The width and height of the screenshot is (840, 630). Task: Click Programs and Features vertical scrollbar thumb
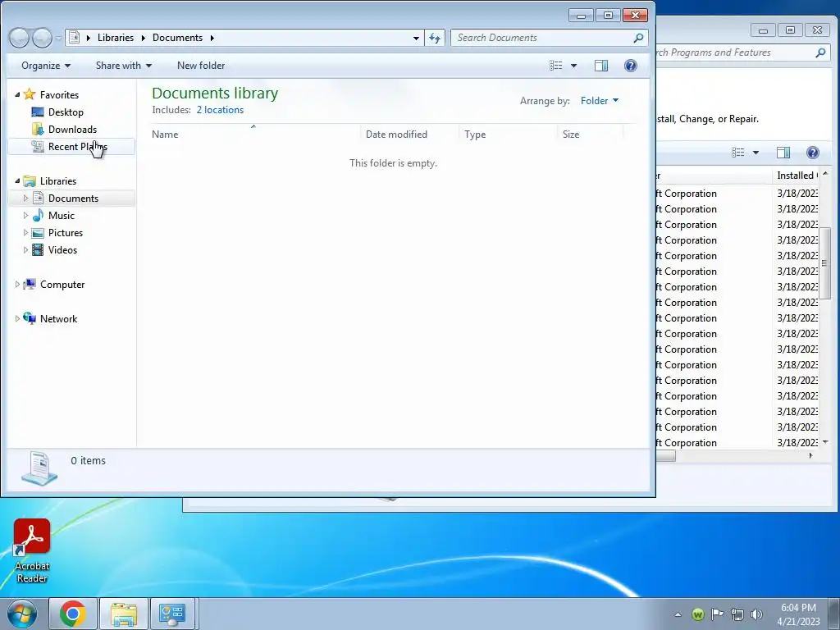coord(825,263)
